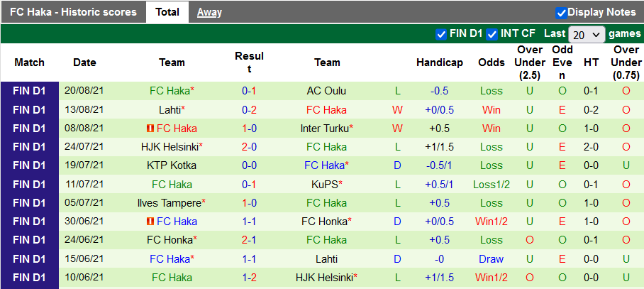Select Lahti in the 13/08/21 match row
The height and width of the screenshot is (289, 644).
[x=170, y=110]
